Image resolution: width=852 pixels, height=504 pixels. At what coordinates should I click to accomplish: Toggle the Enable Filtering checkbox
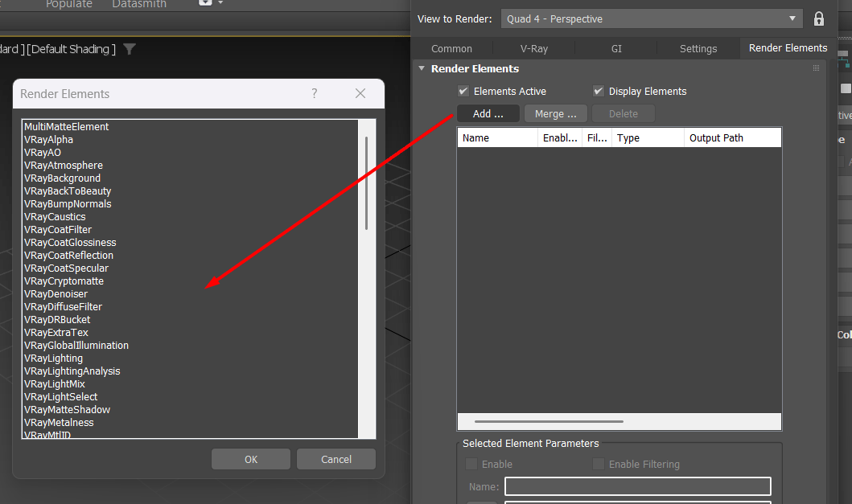599,464
